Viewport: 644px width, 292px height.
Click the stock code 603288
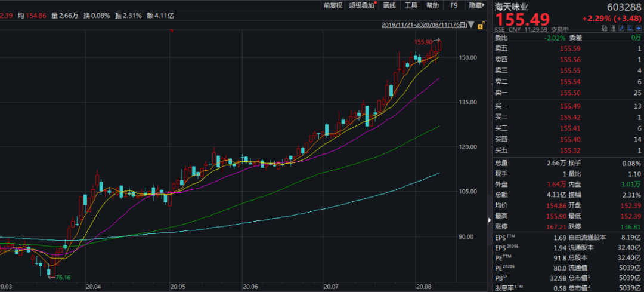click(x=624, y=7)
